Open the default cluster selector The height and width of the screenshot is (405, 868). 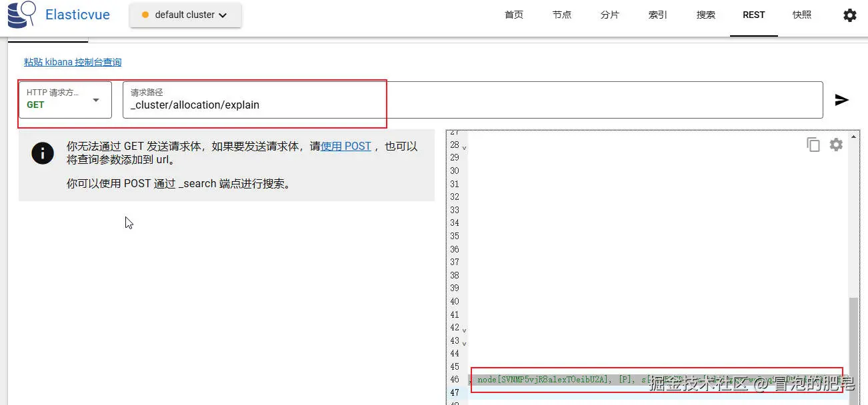[x=185, y=15]
